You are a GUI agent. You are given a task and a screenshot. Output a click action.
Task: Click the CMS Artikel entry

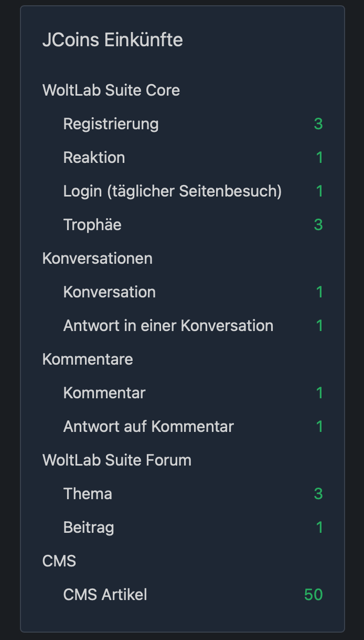pos(105,594)
